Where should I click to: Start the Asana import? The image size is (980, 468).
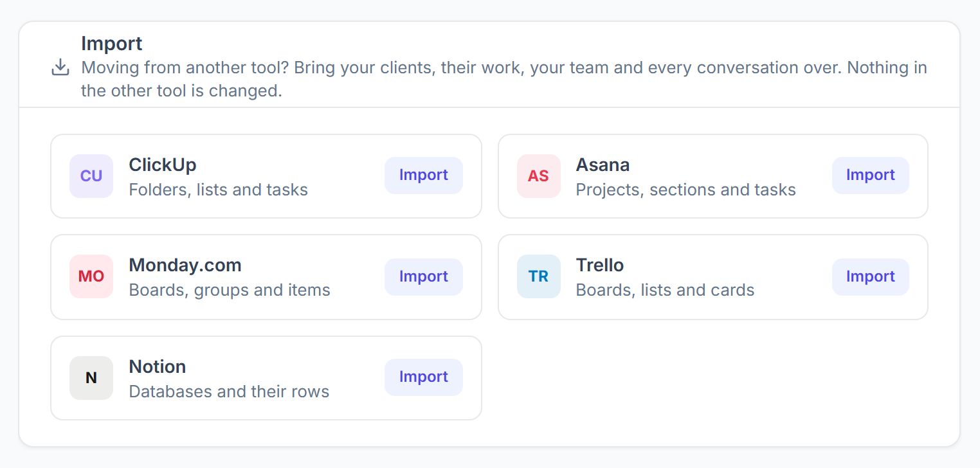tap(871, 175)
